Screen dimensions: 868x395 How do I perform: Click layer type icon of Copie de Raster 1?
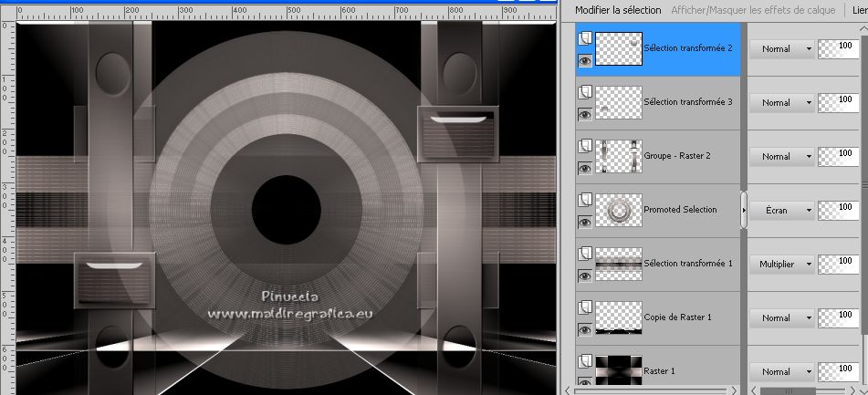click(x=585, y=307)
